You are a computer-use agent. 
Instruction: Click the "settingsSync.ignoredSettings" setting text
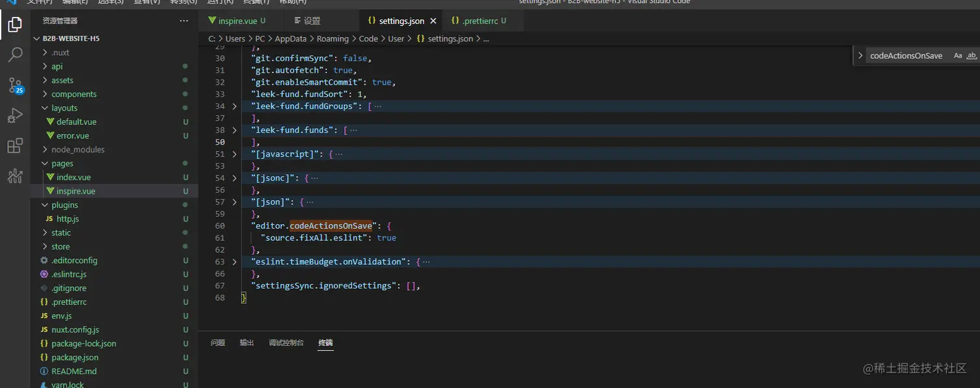323,286
